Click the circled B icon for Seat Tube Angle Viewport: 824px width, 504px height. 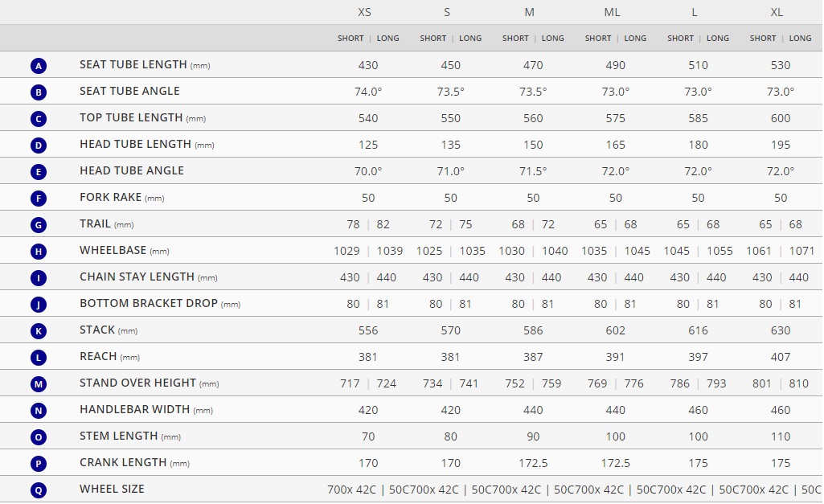tap(39, 92)
